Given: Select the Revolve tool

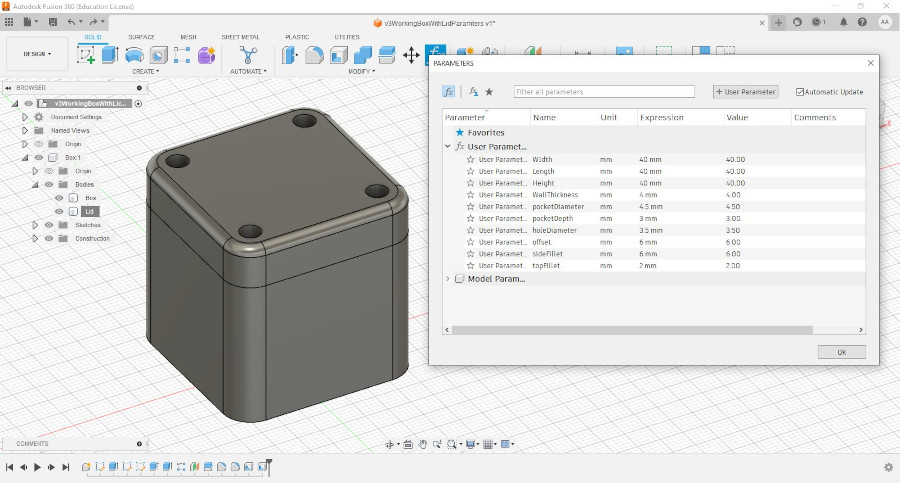Looking at the screenshot, I should [x=134, y=55].
